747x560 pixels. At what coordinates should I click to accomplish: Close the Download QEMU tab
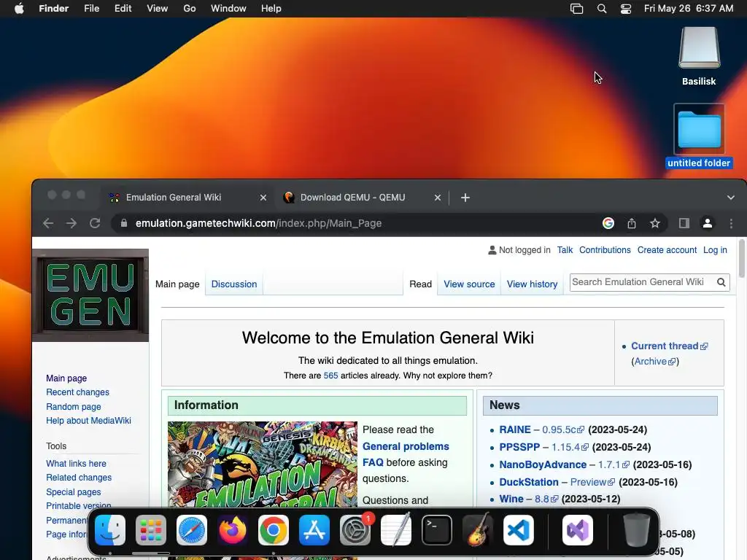pos(438,197)
